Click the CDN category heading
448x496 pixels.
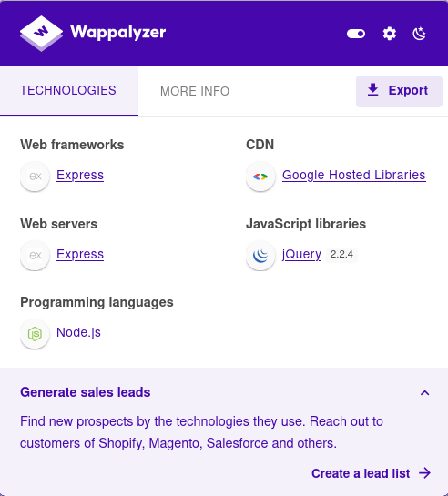tap(260, 145)
